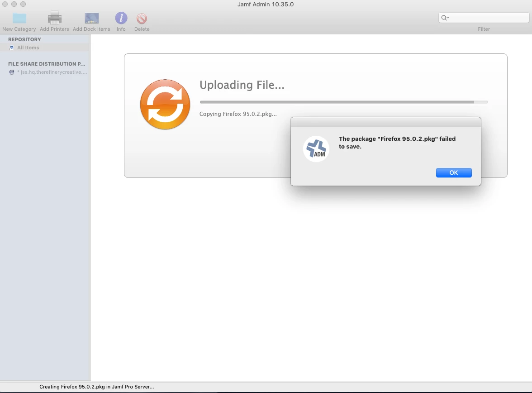Click the file share distribution point icon

(x=12, y=72)
